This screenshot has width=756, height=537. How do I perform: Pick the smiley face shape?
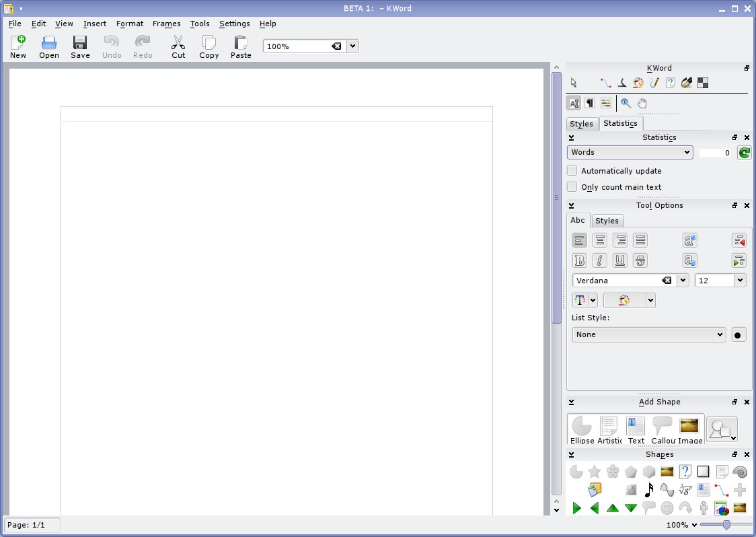667,507
